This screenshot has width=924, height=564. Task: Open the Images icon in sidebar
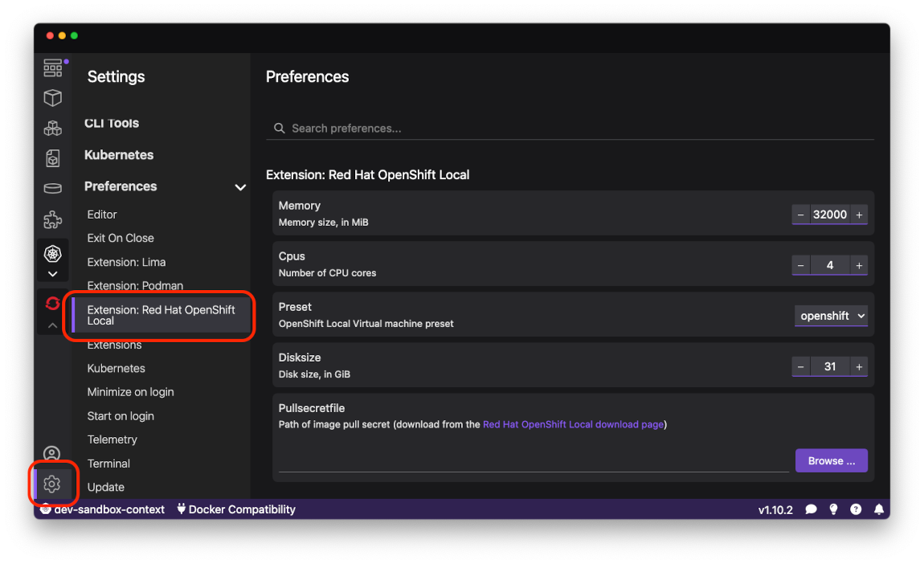click(52, 158)
